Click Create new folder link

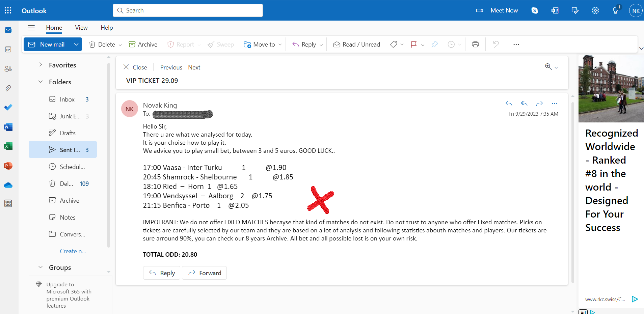[73, 251]
